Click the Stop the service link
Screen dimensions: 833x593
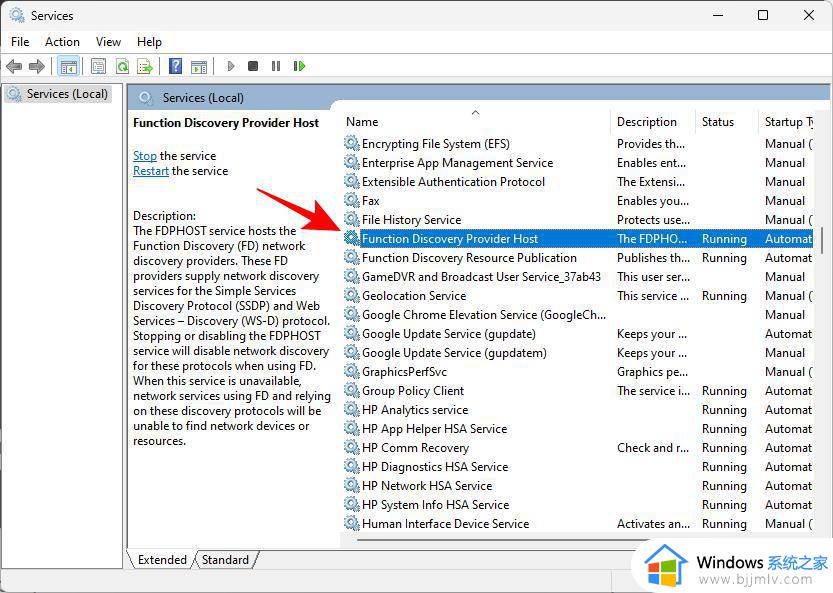pyautogui.click(x=144, y=156)
